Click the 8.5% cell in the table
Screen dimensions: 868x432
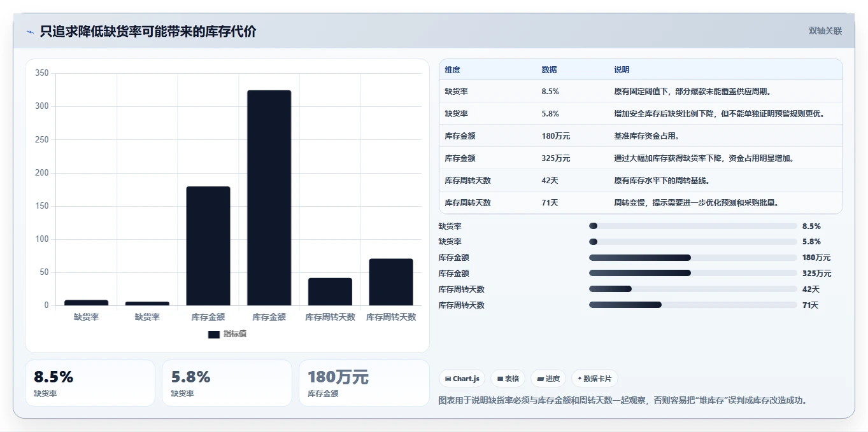(x=550, y=92)
